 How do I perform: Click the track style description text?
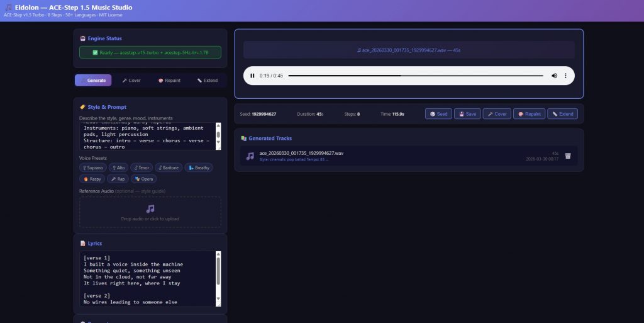point(294,159)
